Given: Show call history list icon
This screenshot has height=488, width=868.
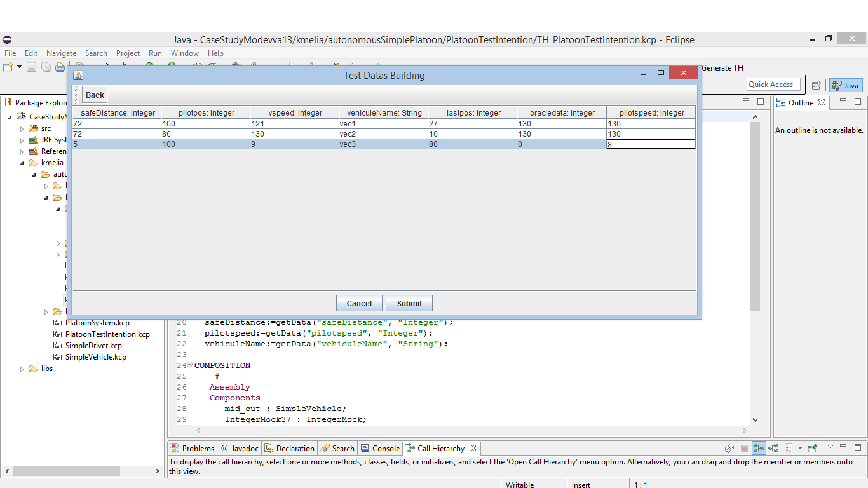Looking at the screenshot, I should pyautogui.click(x=788, y=448).
